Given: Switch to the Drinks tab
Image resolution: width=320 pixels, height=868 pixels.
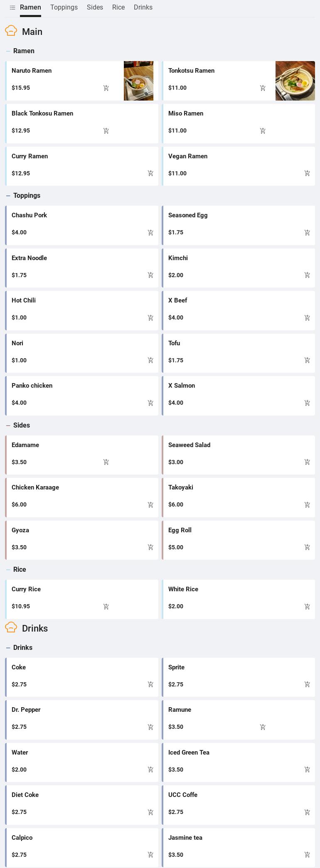Looking at the screenshot, I should tap(143, 7).
